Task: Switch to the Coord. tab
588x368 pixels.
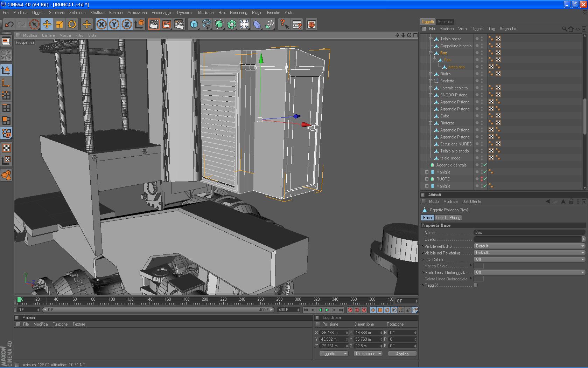Action: [441, 218]
